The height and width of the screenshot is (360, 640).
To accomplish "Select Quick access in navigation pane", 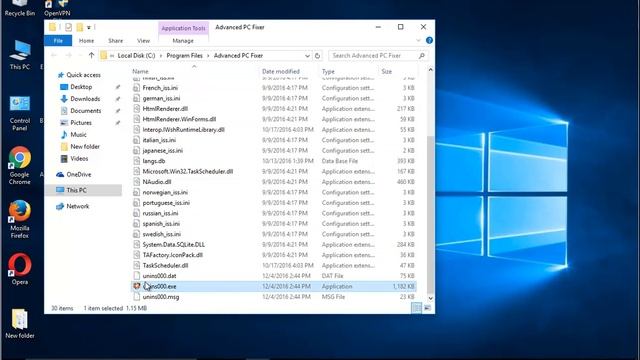I will click(x=83, y=75).
